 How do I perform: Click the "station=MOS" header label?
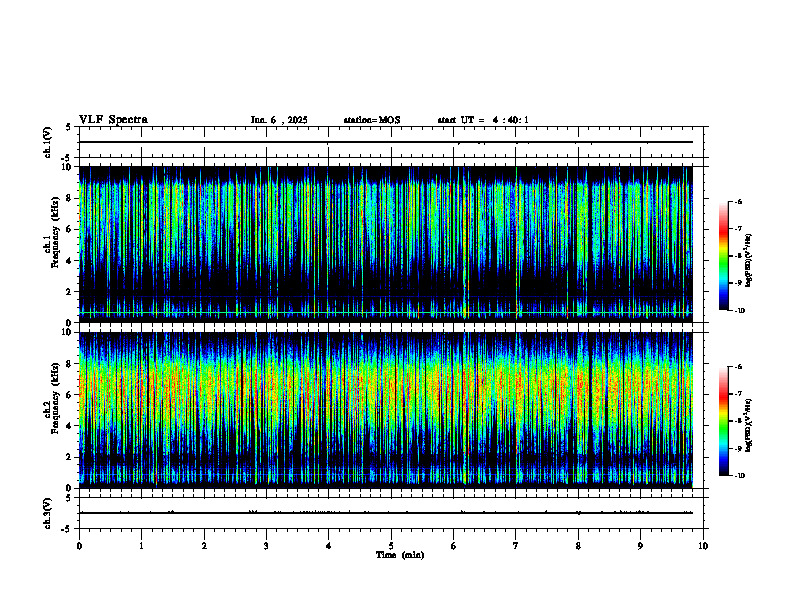click(x=372, y=120)
